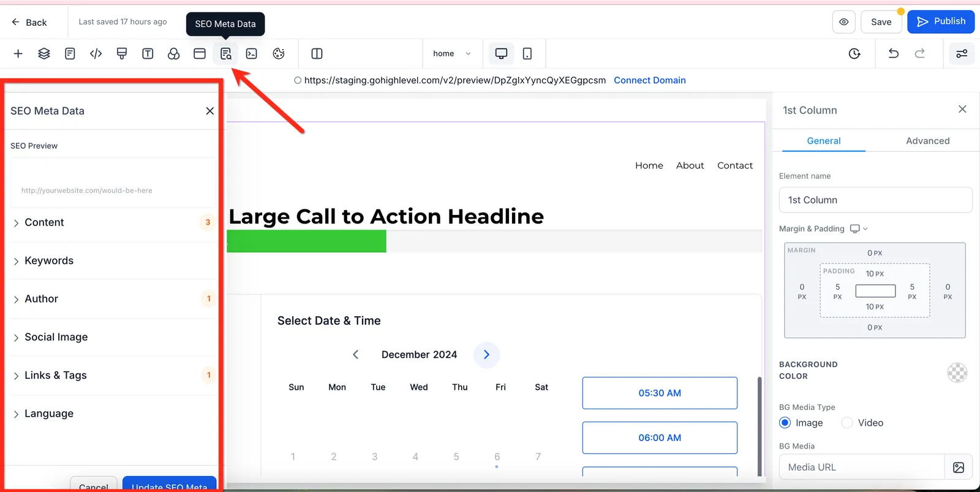
Task: Click the SEO Meta Data toolbar icon
Action: [226, 54]
